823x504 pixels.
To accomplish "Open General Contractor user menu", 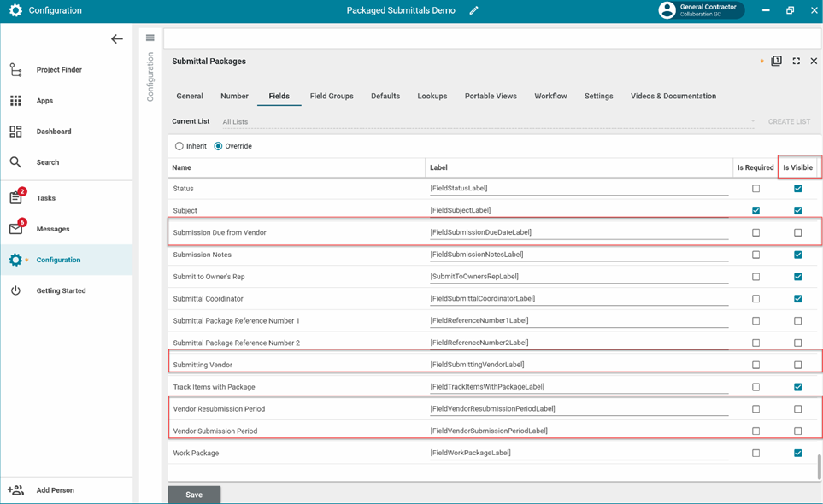I will 700,10.
